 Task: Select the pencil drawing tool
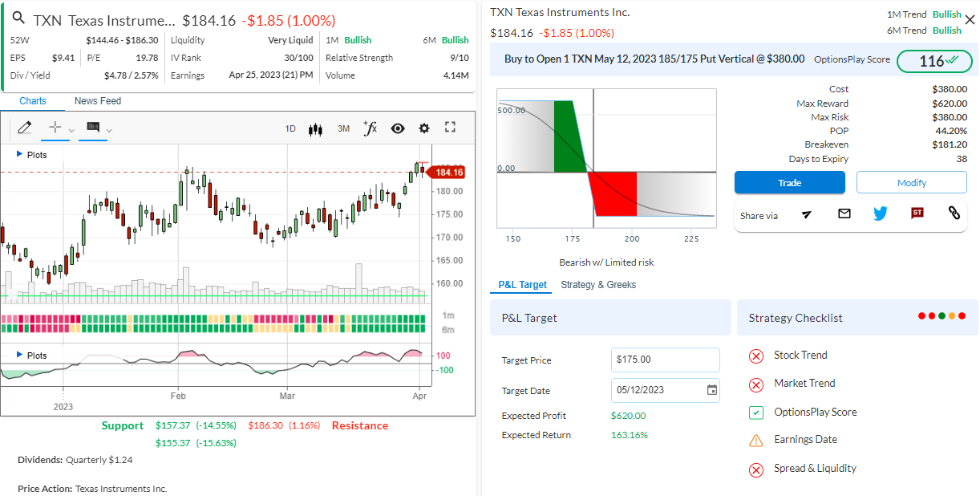(x=24, y=128)
